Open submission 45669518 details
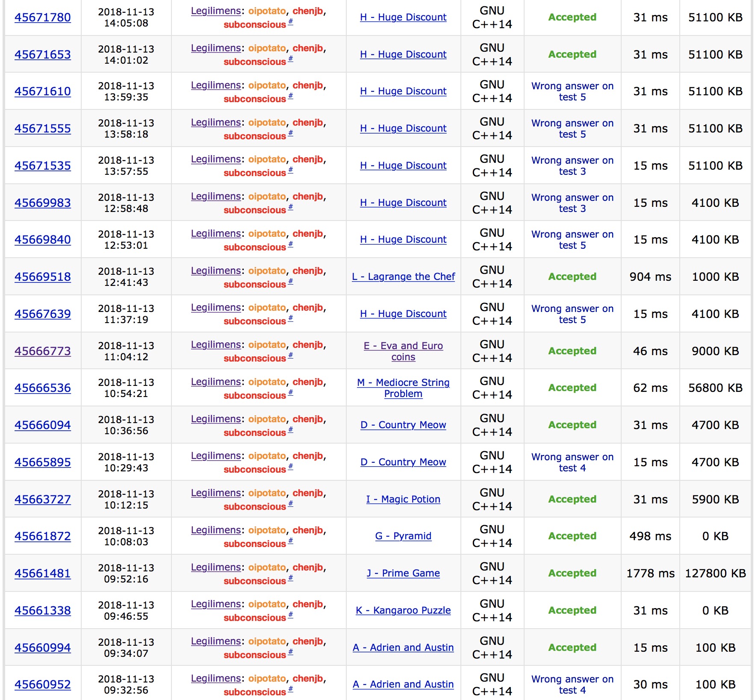755x700 pixels. (x=43, y=277)
